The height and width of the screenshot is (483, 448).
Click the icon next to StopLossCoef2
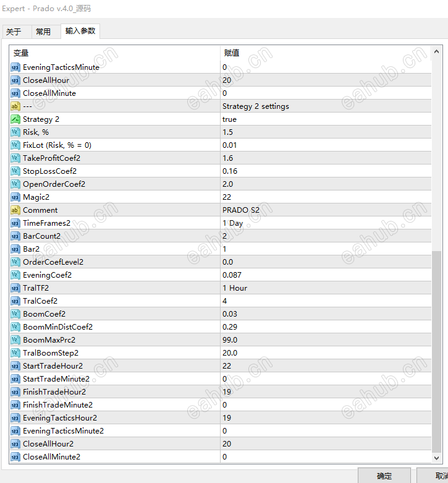point(15,171)
